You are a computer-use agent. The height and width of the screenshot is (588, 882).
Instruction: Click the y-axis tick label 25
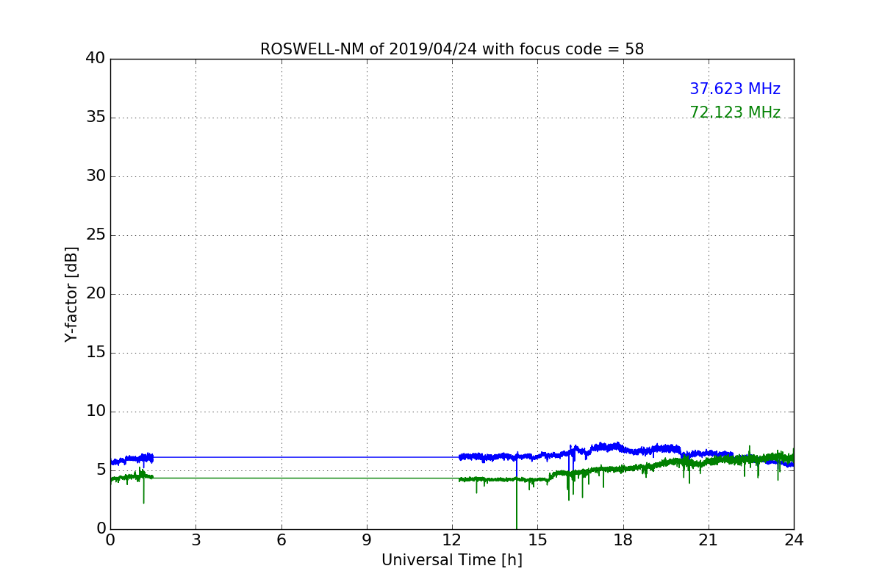(x=96, y=235)
